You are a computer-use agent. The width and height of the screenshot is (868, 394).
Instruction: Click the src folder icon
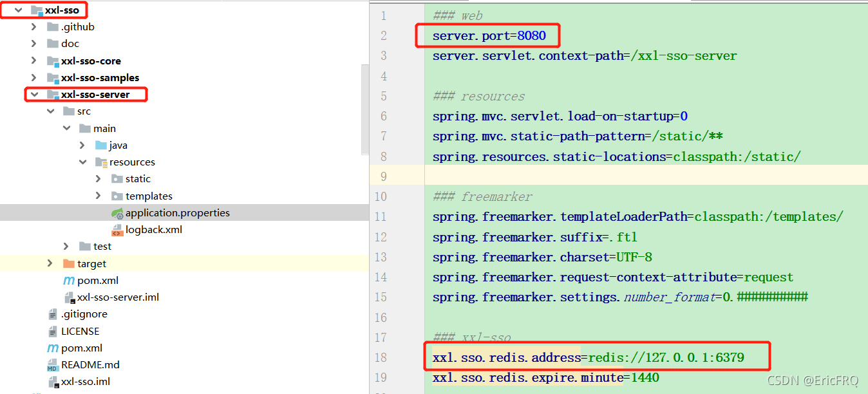click(x=69, y=111)
